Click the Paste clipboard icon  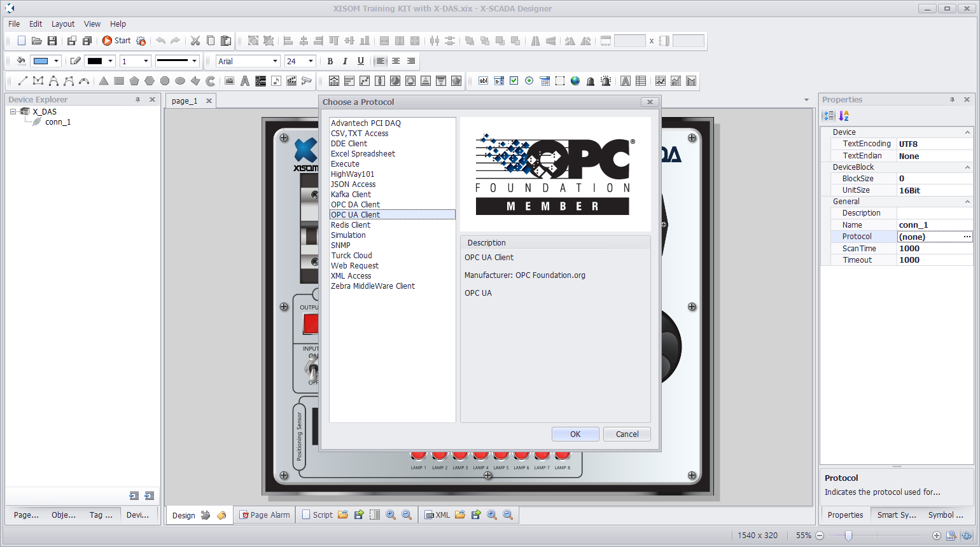tap(226, 41)
